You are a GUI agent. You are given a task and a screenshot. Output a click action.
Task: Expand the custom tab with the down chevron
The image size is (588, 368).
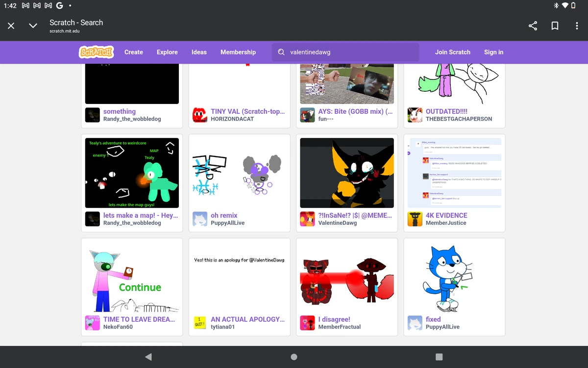click(32, 26)
